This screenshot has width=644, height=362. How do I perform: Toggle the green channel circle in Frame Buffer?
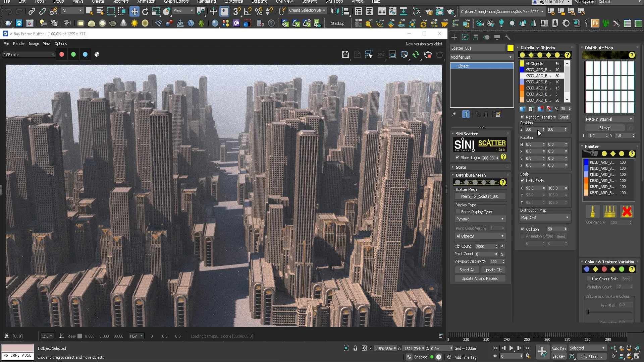point(73,54)
